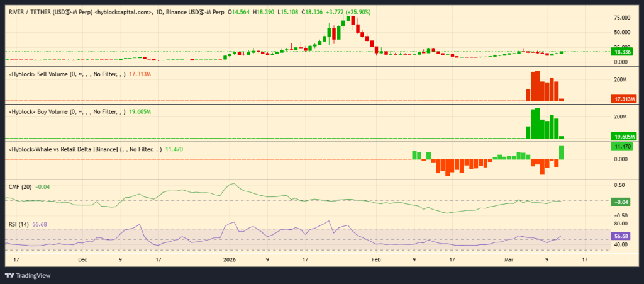Select the RSI (14) indicator label

18,224
